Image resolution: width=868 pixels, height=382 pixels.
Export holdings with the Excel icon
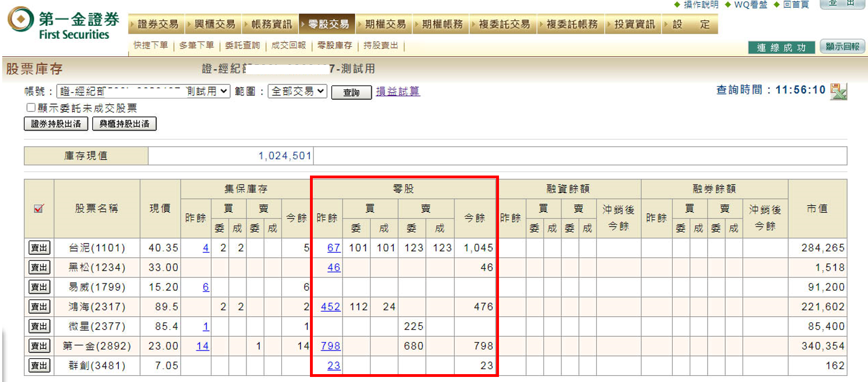click(839, 91)
